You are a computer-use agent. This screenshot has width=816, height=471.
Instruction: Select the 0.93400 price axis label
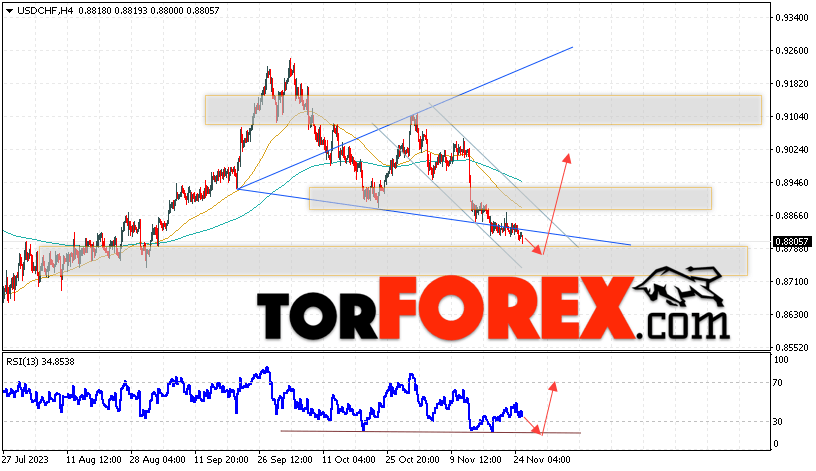click(792, 18)
